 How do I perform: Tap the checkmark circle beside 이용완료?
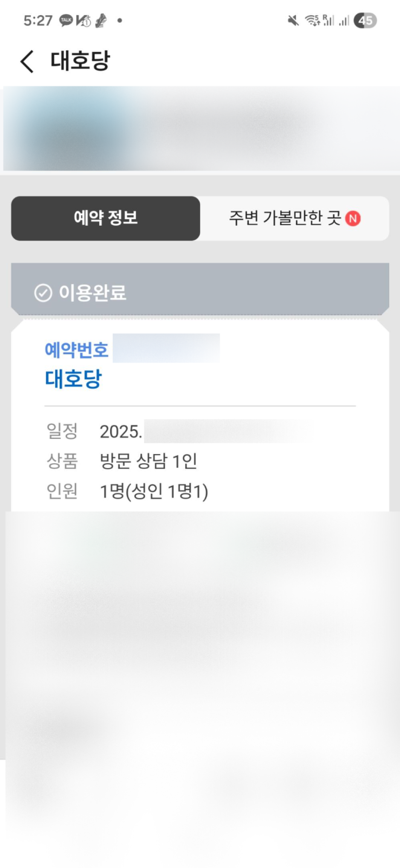[43, 293]
